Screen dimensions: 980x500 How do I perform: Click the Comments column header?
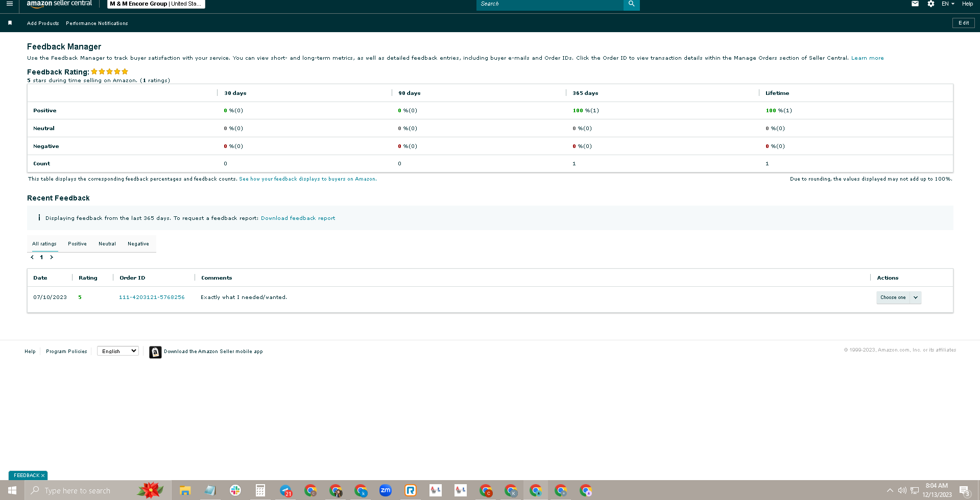point(217,278)
